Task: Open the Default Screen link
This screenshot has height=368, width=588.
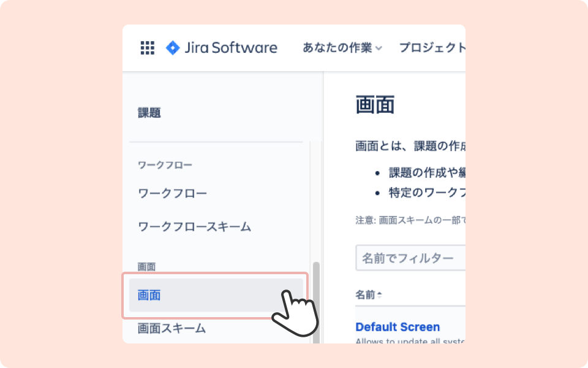Action: tap(398, 327)
